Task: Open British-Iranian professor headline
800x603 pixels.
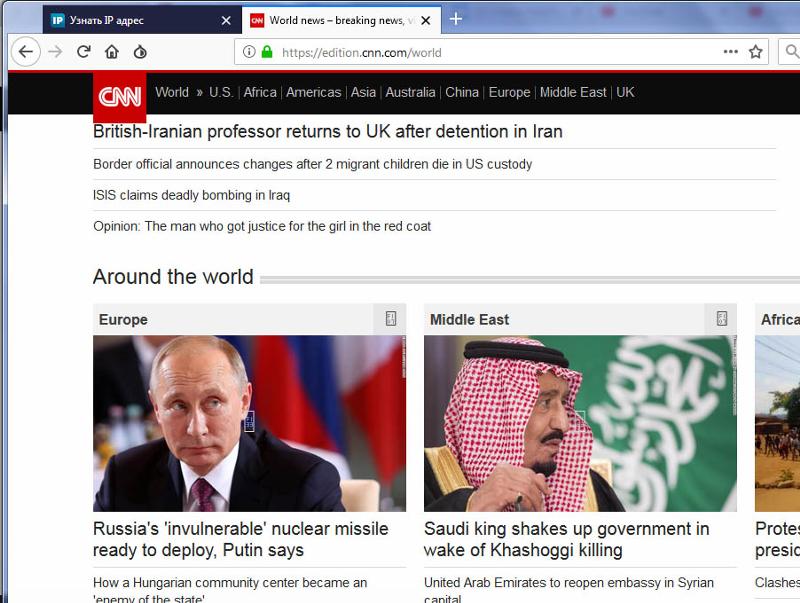Action: coord(328,132)
